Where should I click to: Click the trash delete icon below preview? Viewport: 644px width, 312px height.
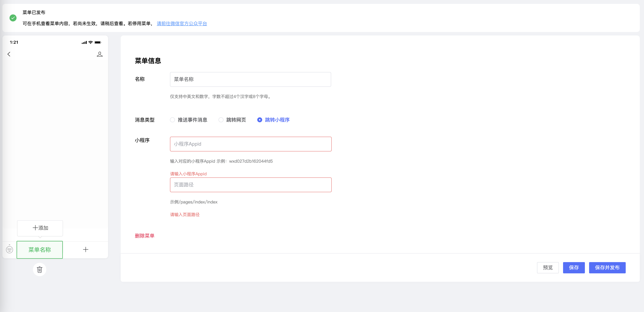(39, 269)
